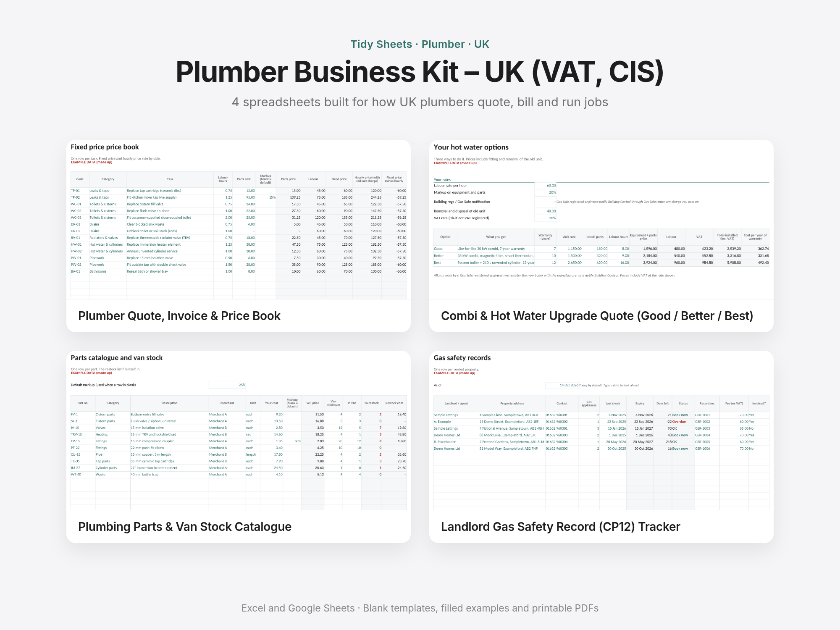
Task: Select the '15 mm compression coupler' cell
Action: pos(169,441)
